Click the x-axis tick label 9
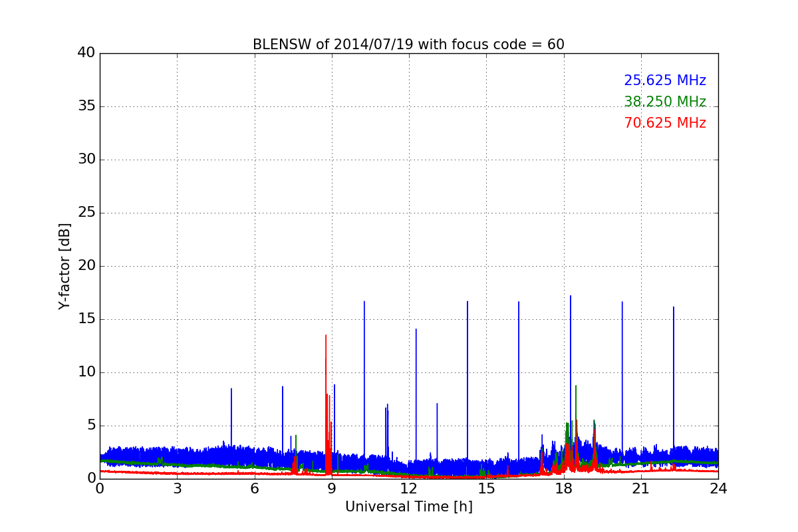This screenshot has height=532, width=798. [332, 489]
